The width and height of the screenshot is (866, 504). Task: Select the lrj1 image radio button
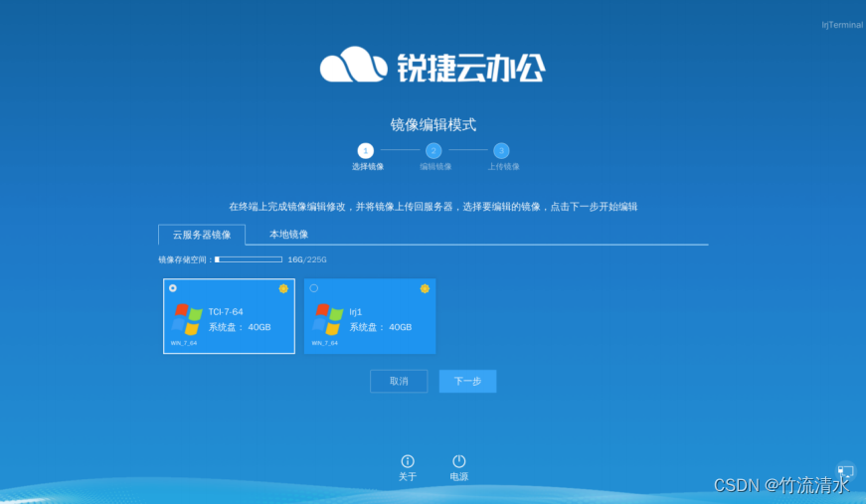coord(314,288)
